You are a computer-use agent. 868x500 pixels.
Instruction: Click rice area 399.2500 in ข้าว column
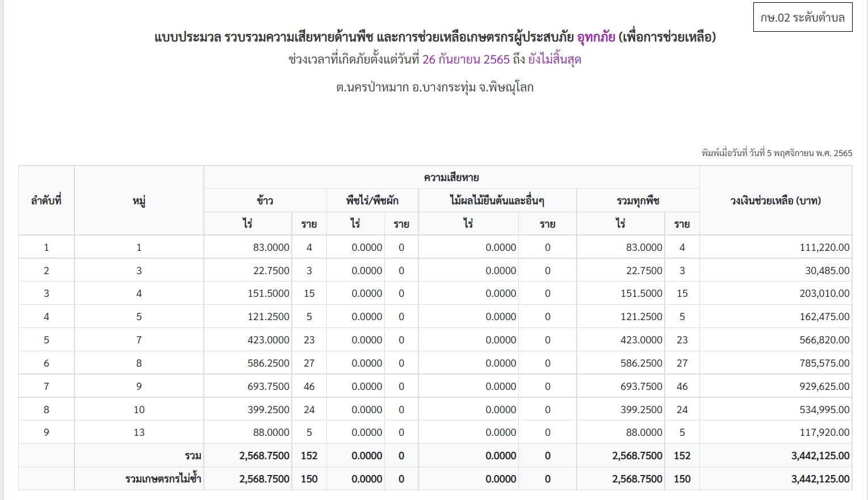click(x=269, y=410)
